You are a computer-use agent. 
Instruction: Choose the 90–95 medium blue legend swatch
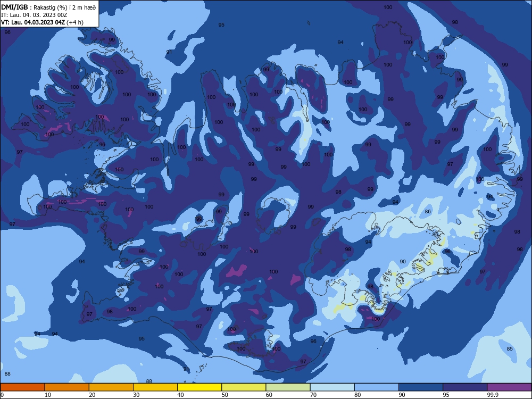pos(421,387)
